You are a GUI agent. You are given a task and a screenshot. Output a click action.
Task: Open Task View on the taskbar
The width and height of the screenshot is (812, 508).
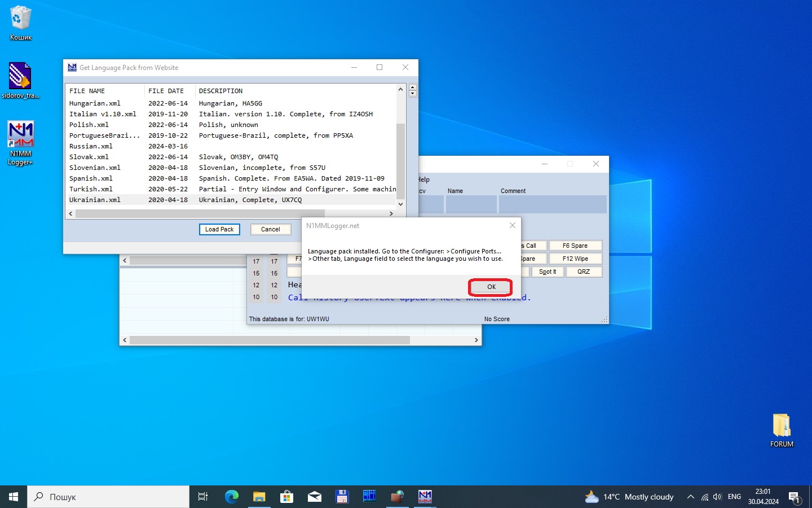point(203,497)
